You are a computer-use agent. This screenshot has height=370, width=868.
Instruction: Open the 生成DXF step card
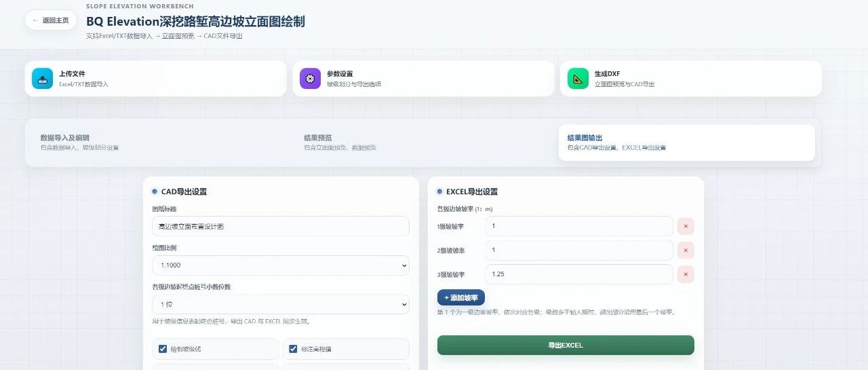pos(690,78)
